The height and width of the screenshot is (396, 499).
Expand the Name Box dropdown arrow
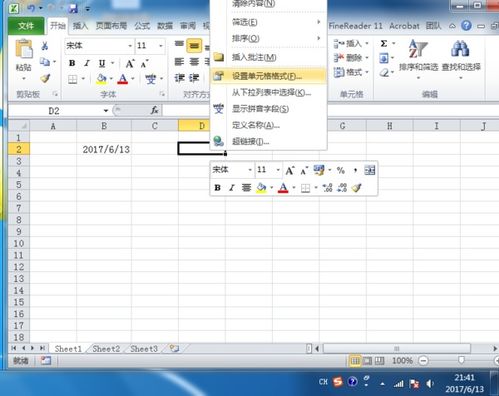coord(106,111)
